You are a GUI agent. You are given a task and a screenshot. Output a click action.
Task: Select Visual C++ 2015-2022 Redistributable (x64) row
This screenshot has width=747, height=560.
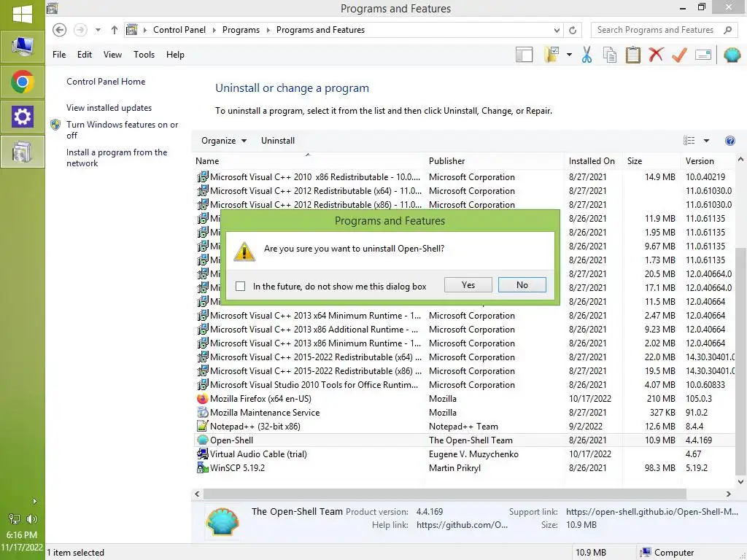(465, 357)
